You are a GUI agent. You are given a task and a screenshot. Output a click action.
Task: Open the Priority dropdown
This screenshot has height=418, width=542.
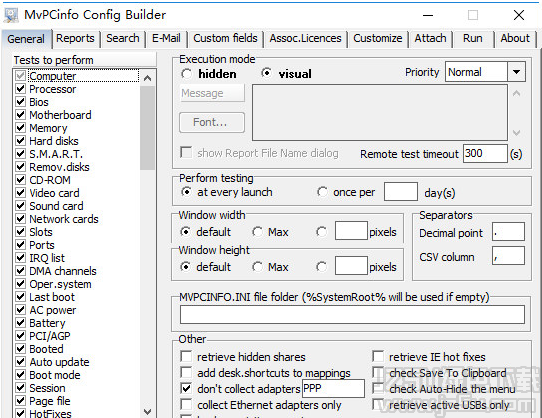[516, 72]
